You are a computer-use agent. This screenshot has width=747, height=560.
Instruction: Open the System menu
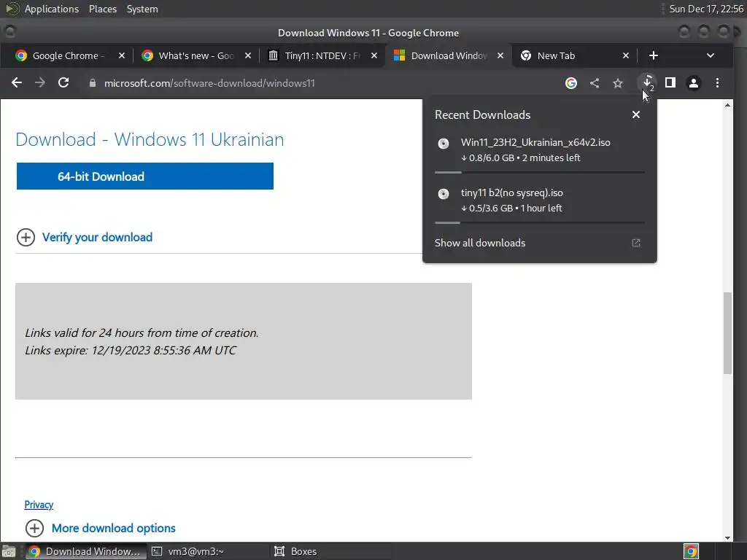142,9
